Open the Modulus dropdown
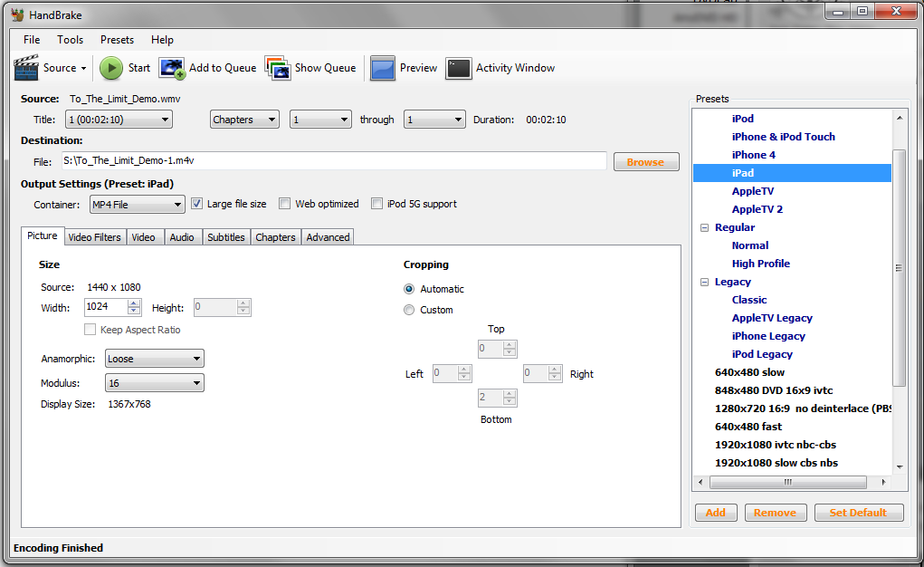924x567 pixels. [155, 383]
